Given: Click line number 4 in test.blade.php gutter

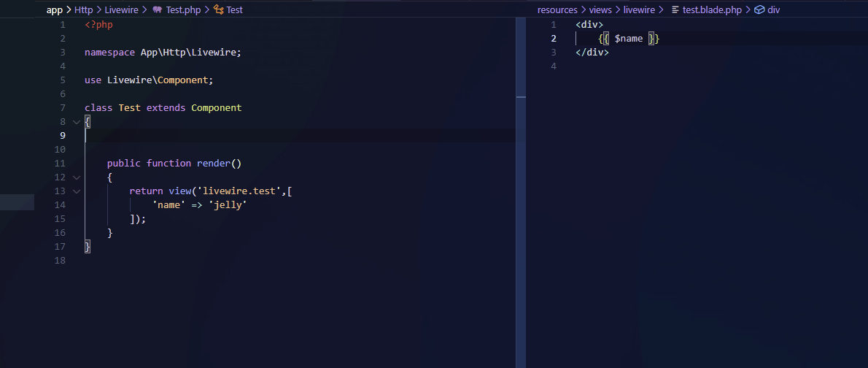Looking at the screenshot, I should click(x=554, y=66).
